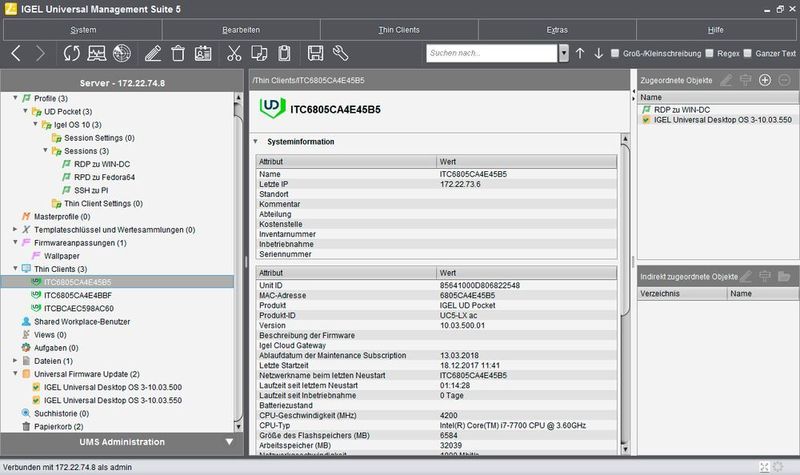Click the clipboard Paste icon
800x475 pixels.
click(x=284, y=53)
